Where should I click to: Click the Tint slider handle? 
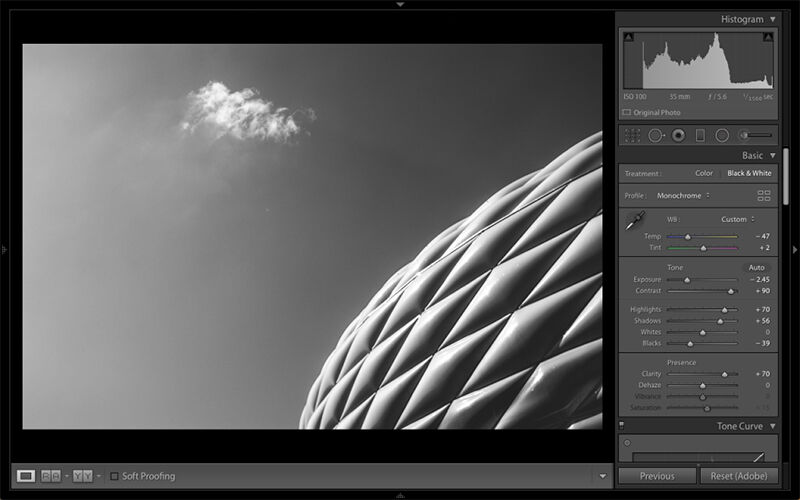(704, 248)
